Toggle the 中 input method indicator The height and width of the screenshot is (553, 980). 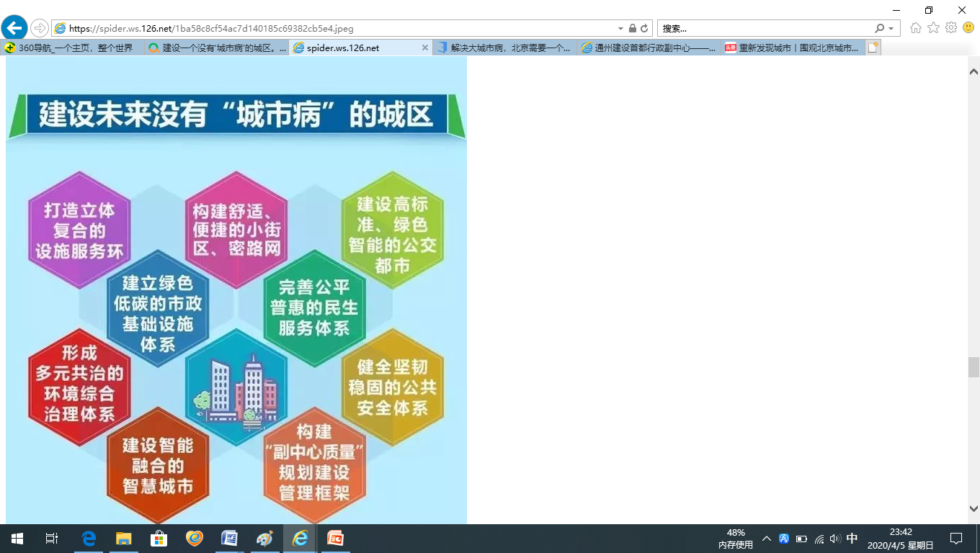coord(852,539)
